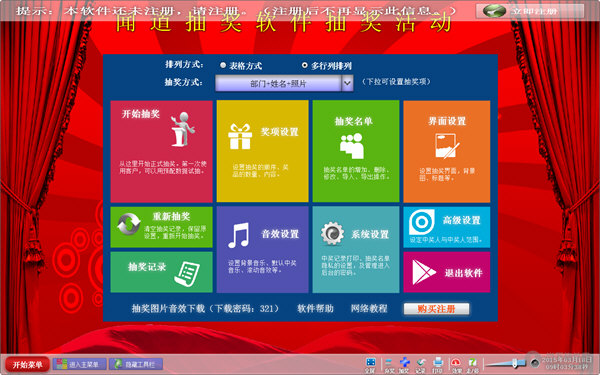Click the 打印 printer toolbar icon
Viewport: 600px width, 375px height.
438,364
